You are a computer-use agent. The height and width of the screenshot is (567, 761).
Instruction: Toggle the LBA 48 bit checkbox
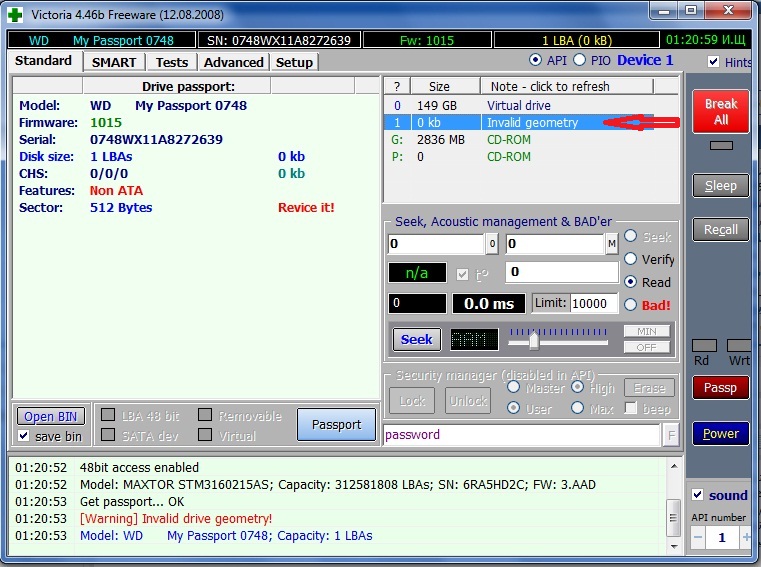tap(108, 415)
